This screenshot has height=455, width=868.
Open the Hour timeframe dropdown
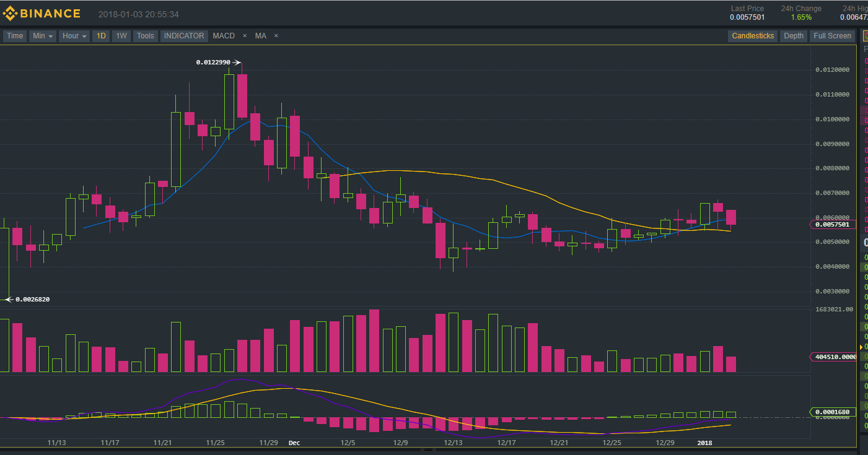[74, 36]
